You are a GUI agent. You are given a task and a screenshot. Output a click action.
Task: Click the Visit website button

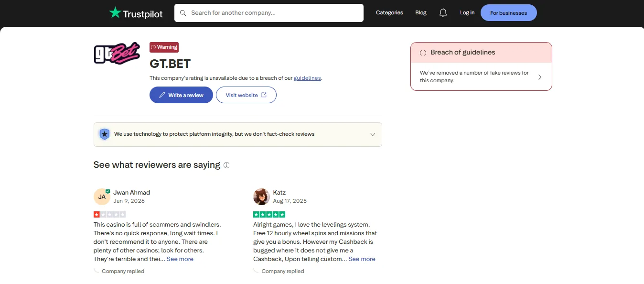[246, 95]
